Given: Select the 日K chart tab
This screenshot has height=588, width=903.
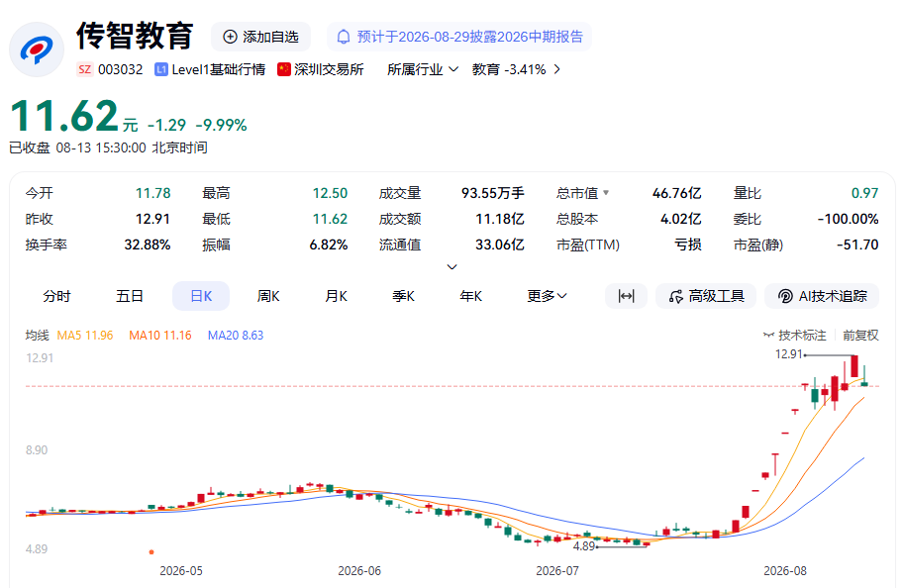Looking at the screenshot, I should pyautogui.click(x=201, y=296).
